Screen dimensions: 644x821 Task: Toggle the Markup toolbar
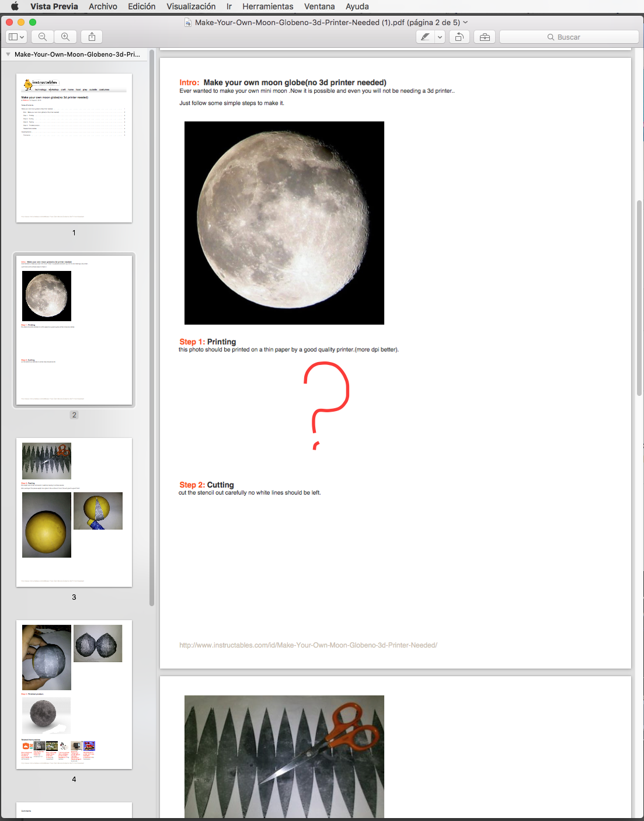point(485,36)
